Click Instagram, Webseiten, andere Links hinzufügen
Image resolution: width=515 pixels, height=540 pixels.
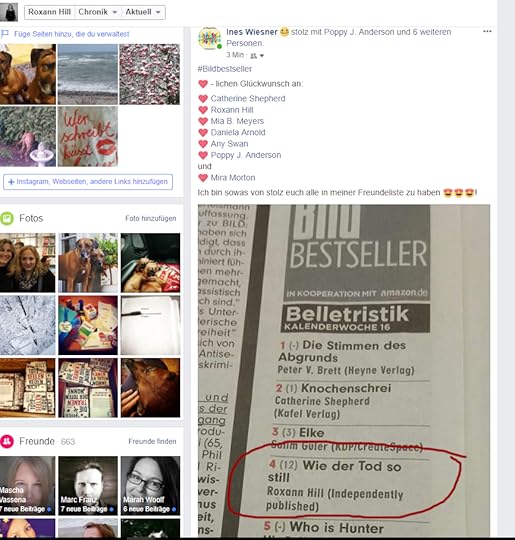tap(88, 182)
